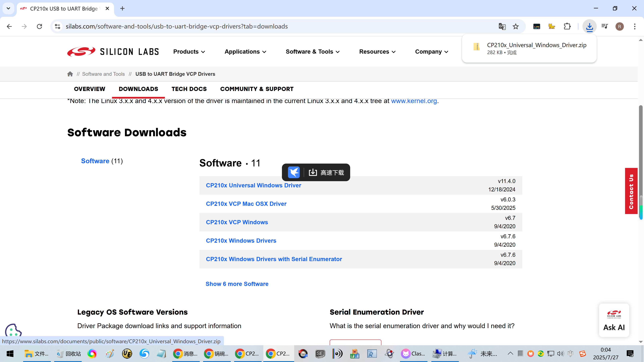Open downloaded CP210x_Universal_Windows_Driver.zip file
The height and width of the screenshot is (362, 644).
click(529, 48)
